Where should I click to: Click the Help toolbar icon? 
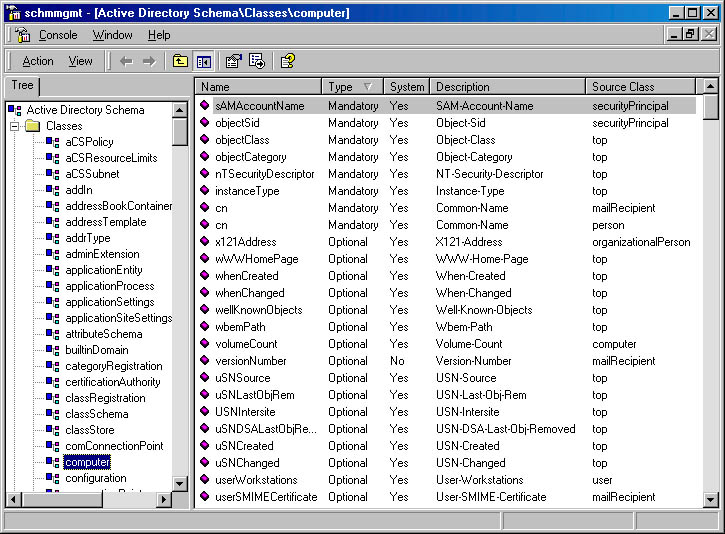(x=287, y=61)
